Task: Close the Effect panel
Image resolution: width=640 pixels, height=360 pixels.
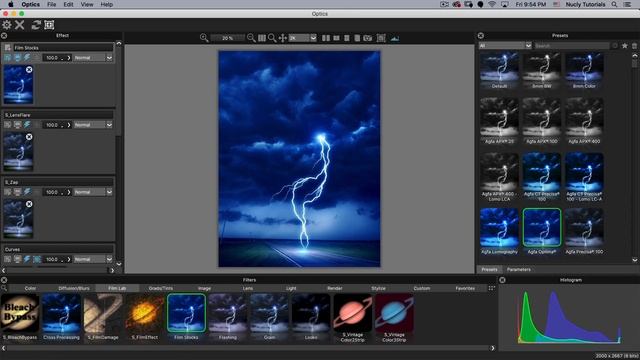Action: pos(4,36)
